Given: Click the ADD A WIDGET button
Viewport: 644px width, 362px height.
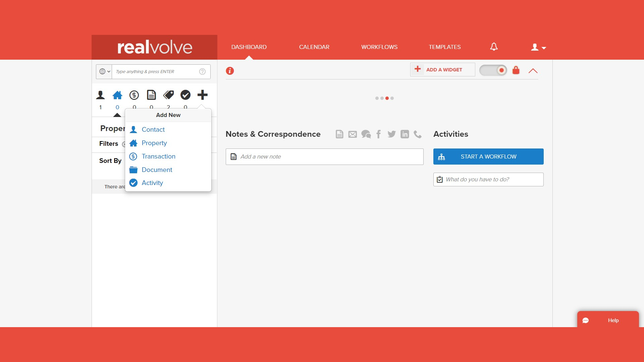Looking at the screenshot, I should coord(442,69).
